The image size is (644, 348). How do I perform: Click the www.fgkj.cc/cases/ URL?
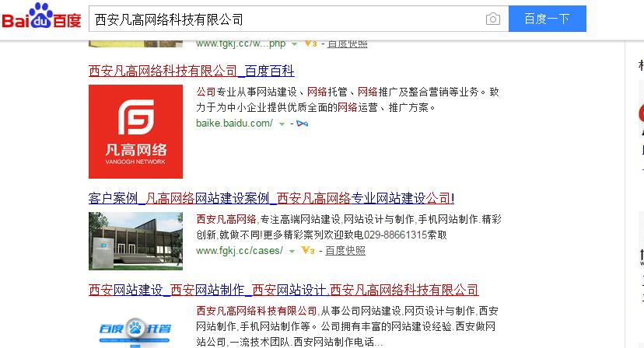[x=240, y=250]
